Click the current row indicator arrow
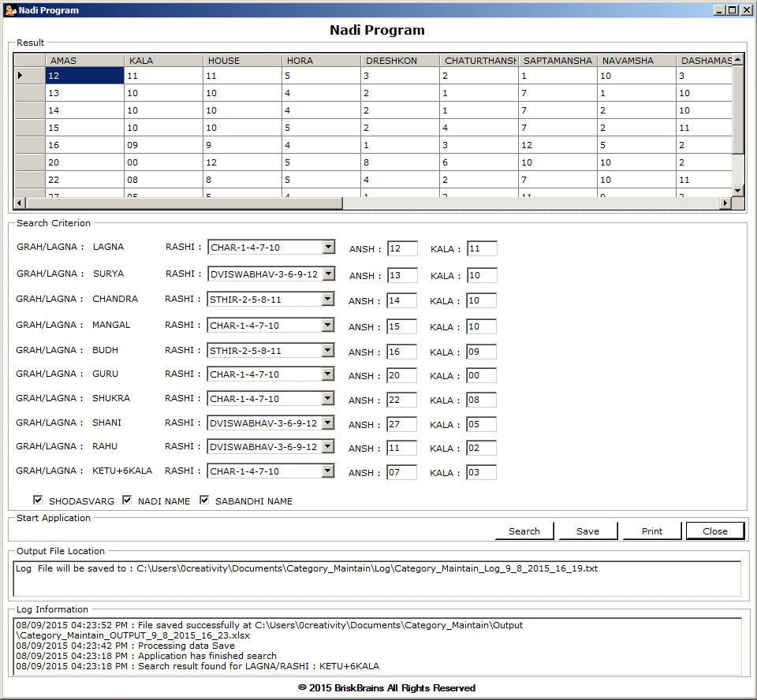 click(x=20, y=76)
